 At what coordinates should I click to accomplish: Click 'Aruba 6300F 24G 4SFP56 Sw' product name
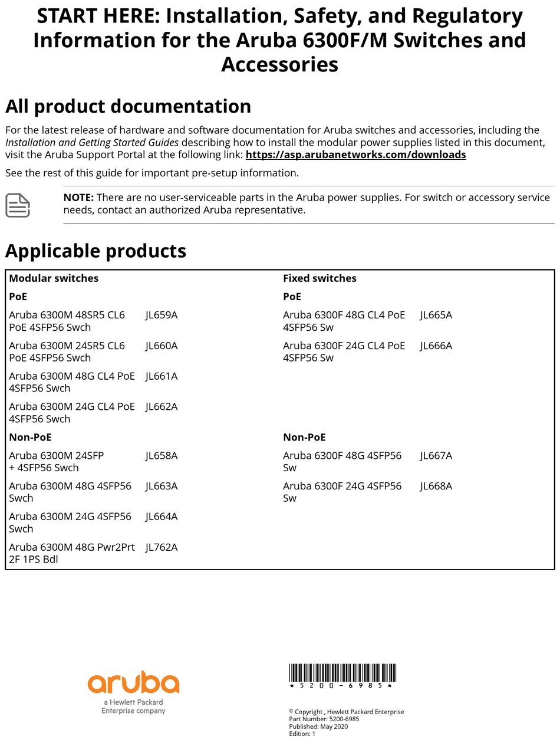tap(342, 492)
